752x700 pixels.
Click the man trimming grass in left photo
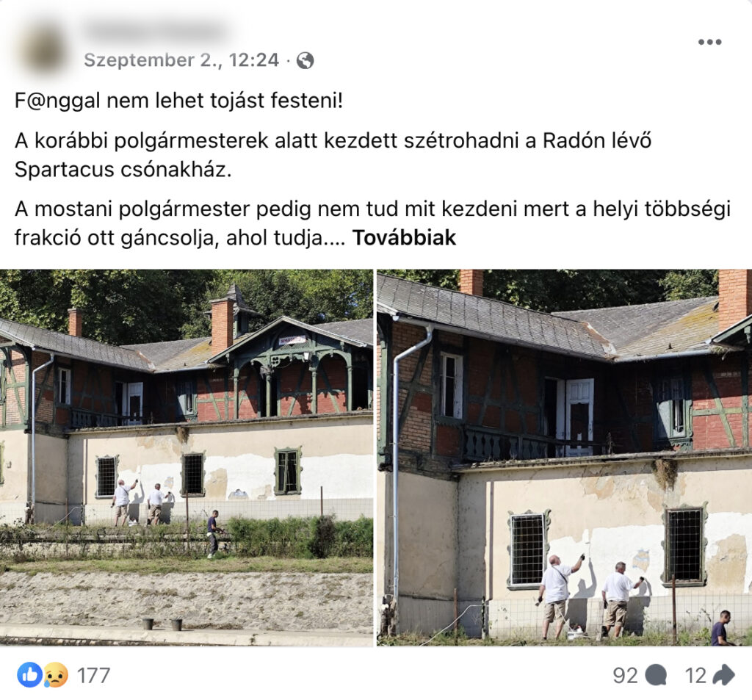point(213,534)
